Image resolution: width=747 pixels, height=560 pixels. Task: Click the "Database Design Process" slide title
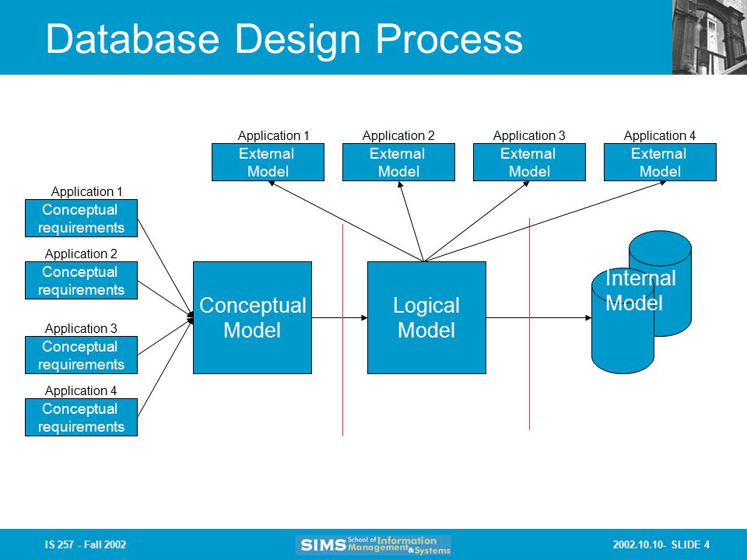pyautogui.click(x=285, y=40)
